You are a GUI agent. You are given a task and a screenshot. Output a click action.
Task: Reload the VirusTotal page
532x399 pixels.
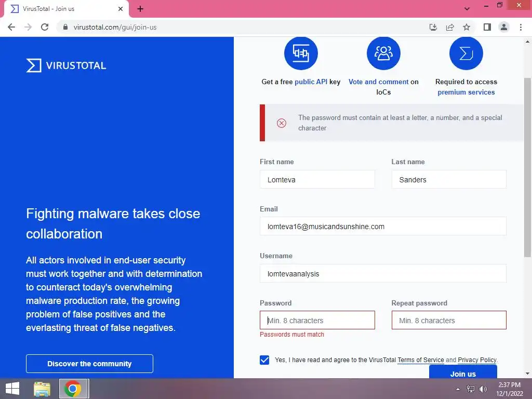coord(45,27)
